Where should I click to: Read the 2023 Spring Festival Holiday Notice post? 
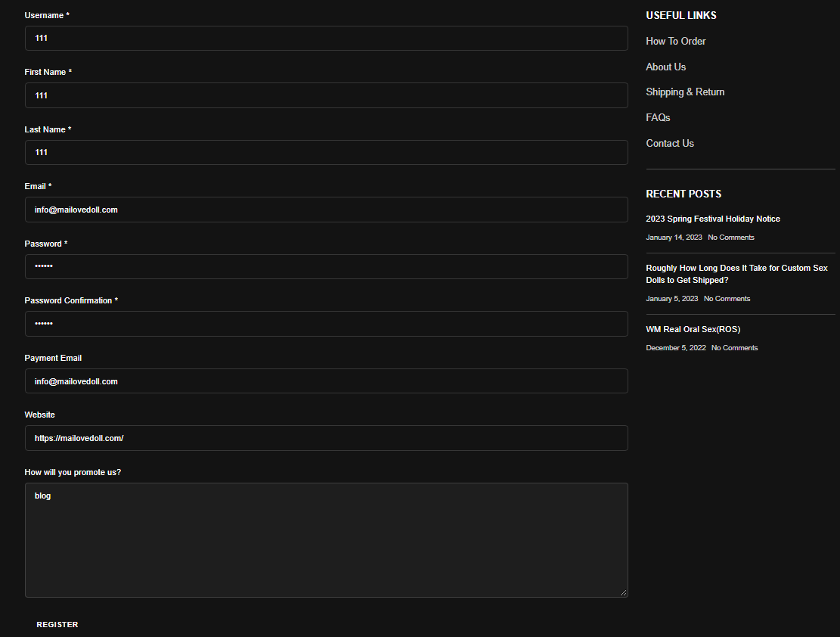pos(713,219)
